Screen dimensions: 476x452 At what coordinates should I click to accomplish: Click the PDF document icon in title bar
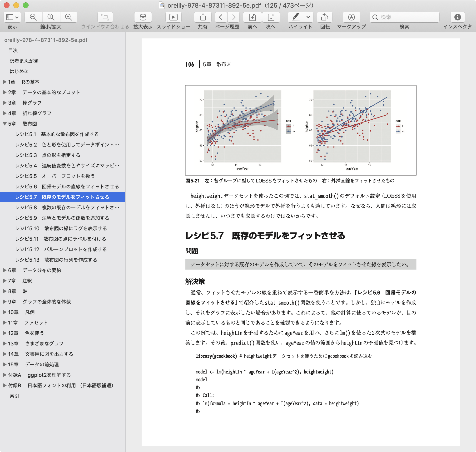pyautogui.click(x=162, y=5)
